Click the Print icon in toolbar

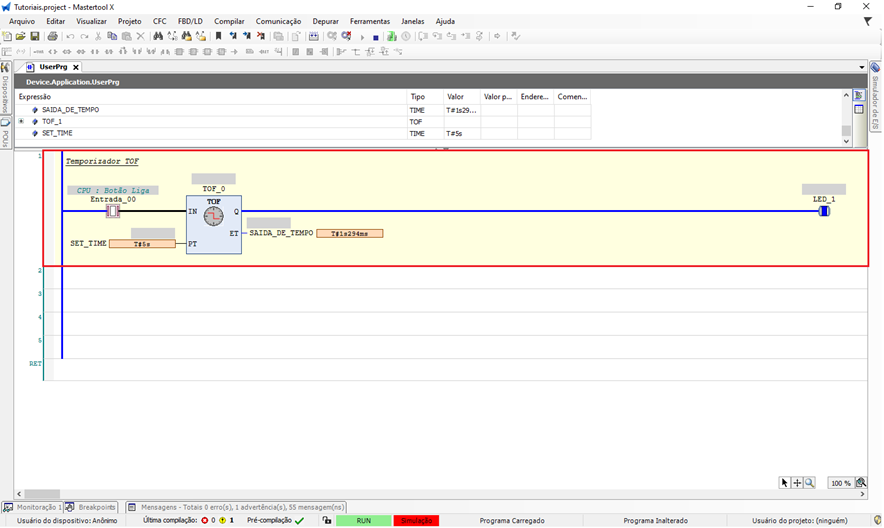tap(52, 36)
